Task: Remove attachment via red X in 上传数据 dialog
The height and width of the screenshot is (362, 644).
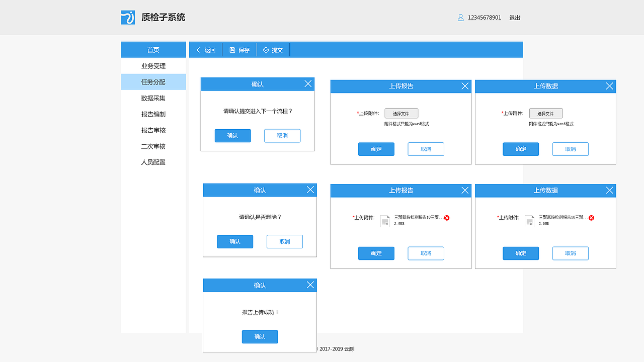Action: click(x=591, y=218)
